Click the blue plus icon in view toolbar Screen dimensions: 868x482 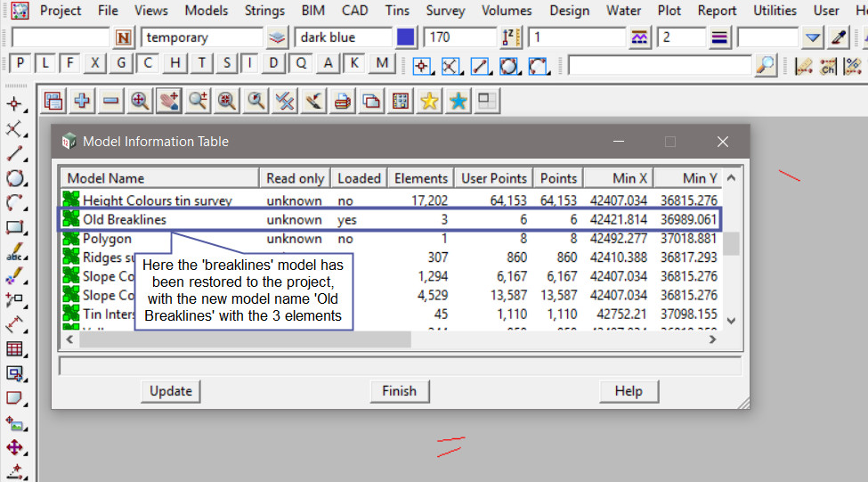82,102
